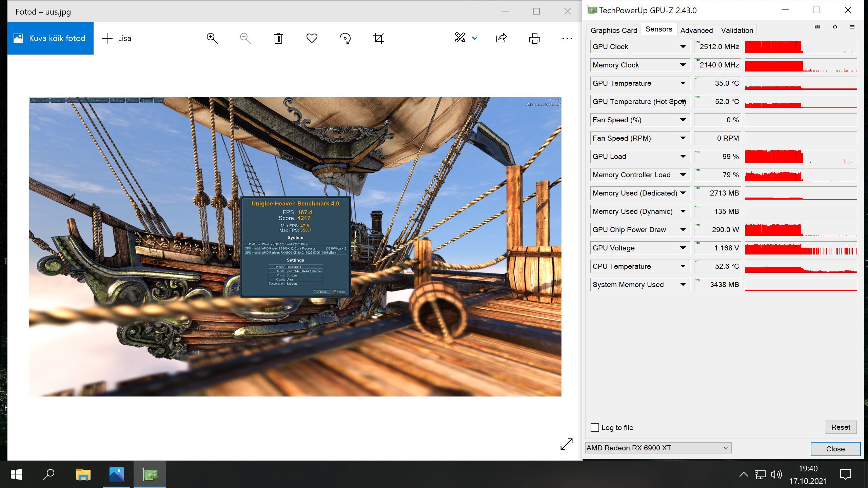Open network status tray icon
This screenshot has height=488, width=868.
click(760, 474)
